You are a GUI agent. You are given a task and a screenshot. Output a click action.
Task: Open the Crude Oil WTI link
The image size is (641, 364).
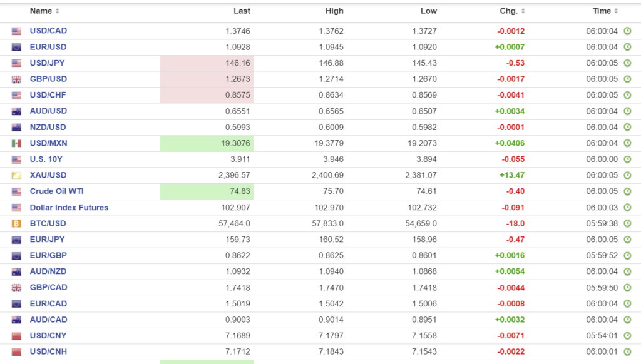click(56, 191)
